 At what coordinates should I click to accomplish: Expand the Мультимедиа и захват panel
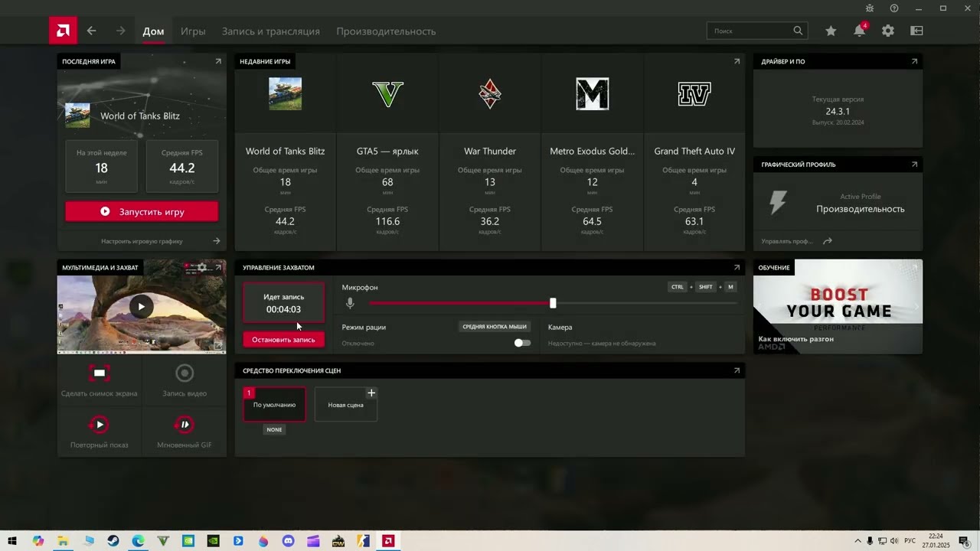click(218, 267)
